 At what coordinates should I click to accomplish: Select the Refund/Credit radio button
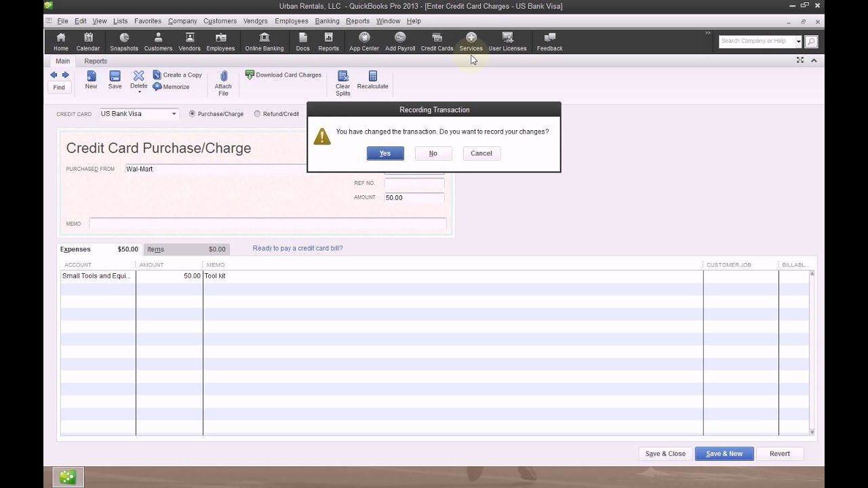point(257,114)
